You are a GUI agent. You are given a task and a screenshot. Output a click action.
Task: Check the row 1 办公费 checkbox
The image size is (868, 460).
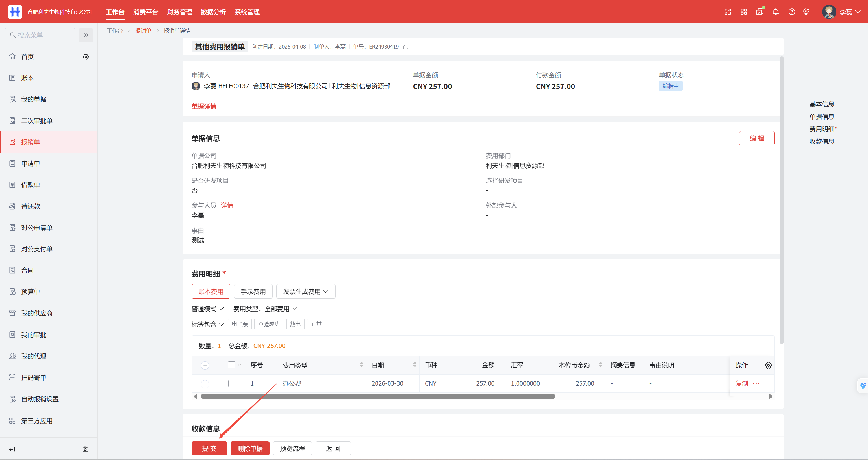232,383
